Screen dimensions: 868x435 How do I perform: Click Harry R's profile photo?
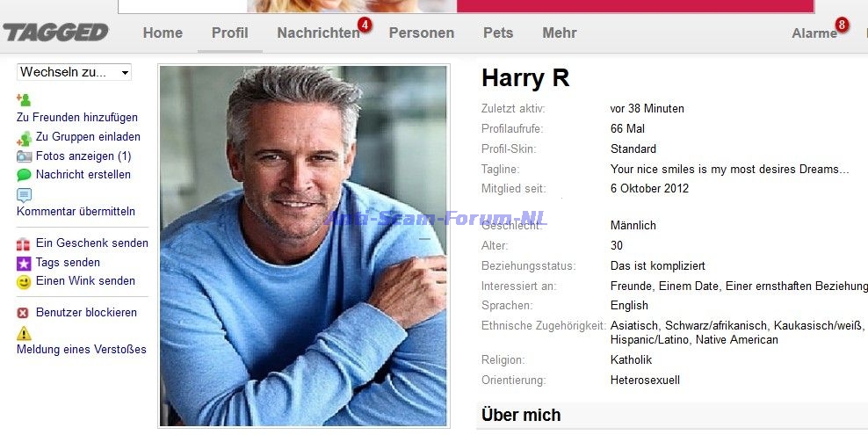303,246
